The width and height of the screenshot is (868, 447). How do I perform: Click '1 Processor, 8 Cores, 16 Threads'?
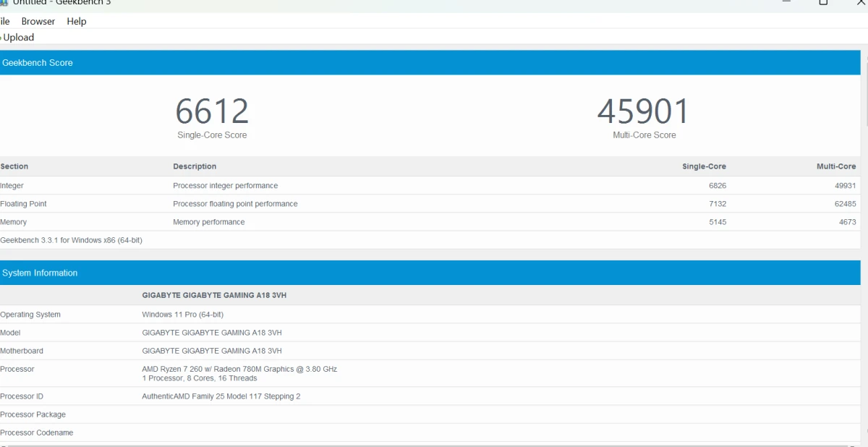click(199, 378)
